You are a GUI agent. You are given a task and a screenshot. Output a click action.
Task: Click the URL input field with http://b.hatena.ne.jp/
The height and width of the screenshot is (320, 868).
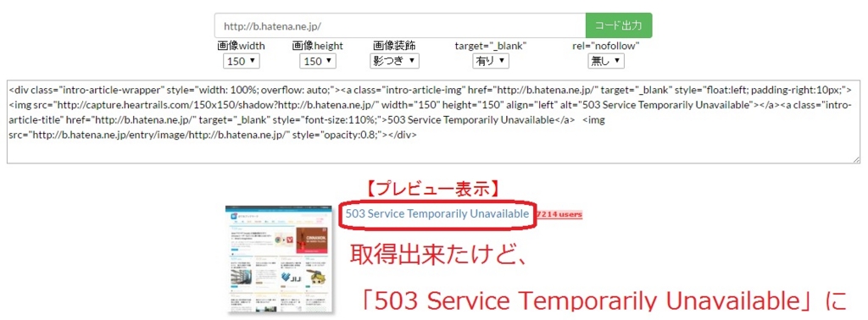[400, 25]
